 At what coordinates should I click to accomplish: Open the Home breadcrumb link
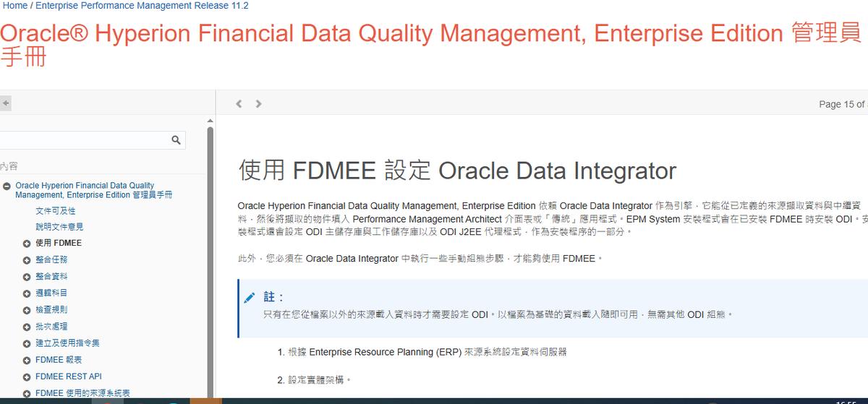coord(15,5)
